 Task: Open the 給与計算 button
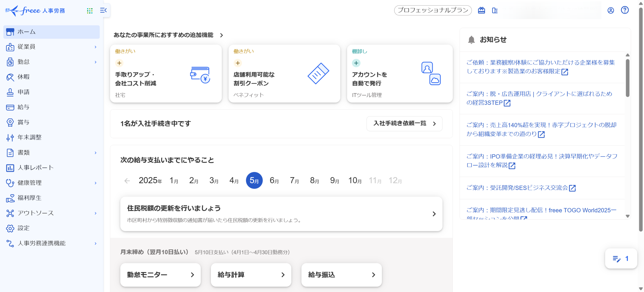click(x=251, y=275)
